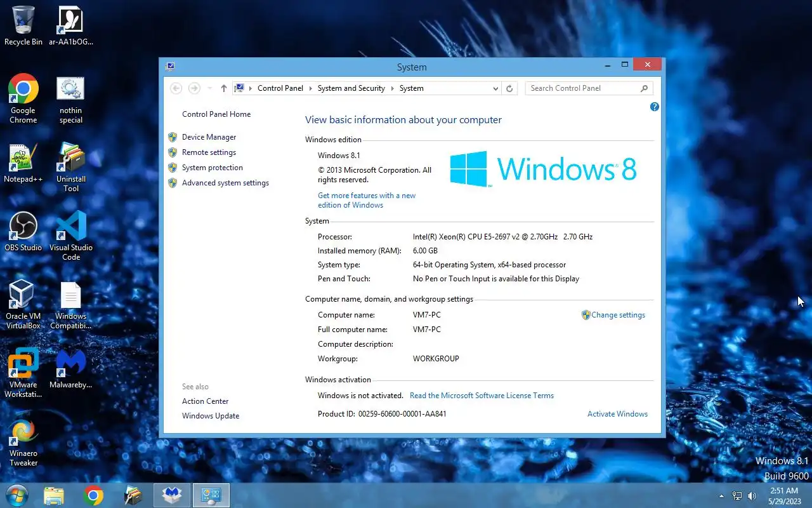Viewport: 812px width, 508px height.
Task: Open Remote settings
Action: pyautogui.click(x=209, y=152)
